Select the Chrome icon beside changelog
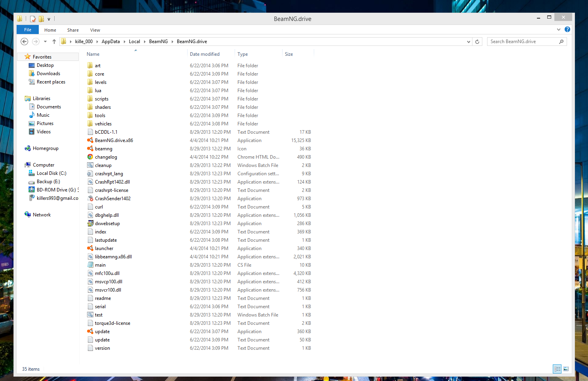This screenshot has width=588, height=381. [x=90, y=157]
